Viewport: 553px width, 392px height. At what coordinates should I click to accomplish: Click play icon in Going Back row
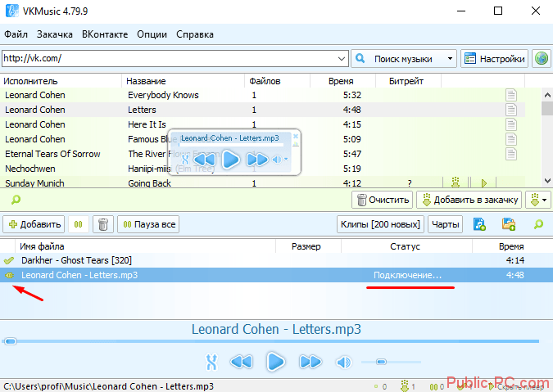484,182
